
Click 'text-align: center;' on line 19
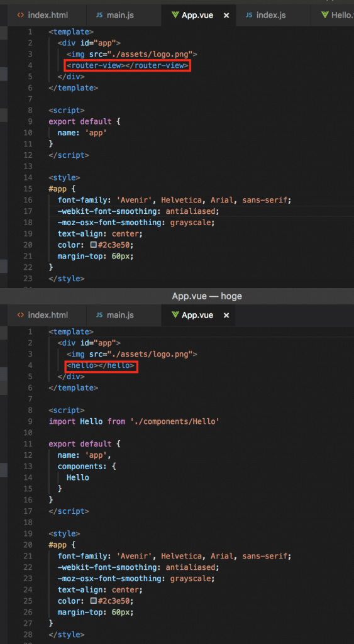[100, 234]
